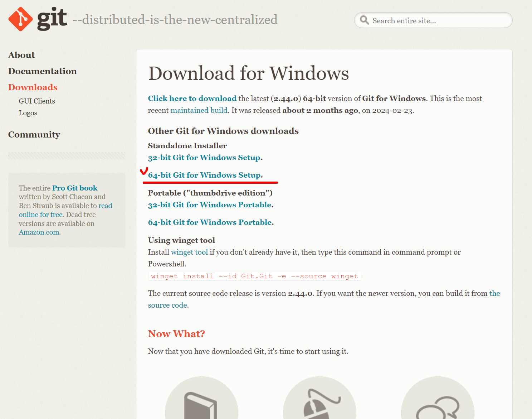The width and height of the screenshot is (532, 419).
Task: Open GUI Clients submenu item
Action: [x=37, y=101]
